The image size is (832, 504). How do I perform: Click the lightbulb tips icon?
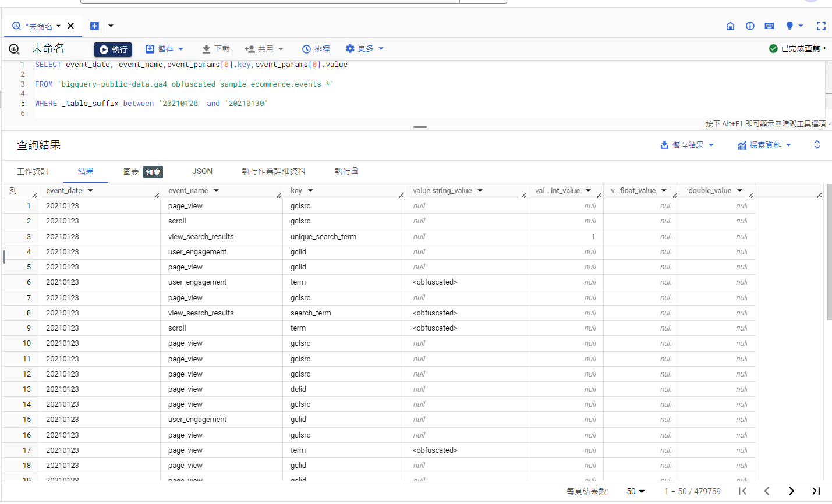(x=789, y=26)
